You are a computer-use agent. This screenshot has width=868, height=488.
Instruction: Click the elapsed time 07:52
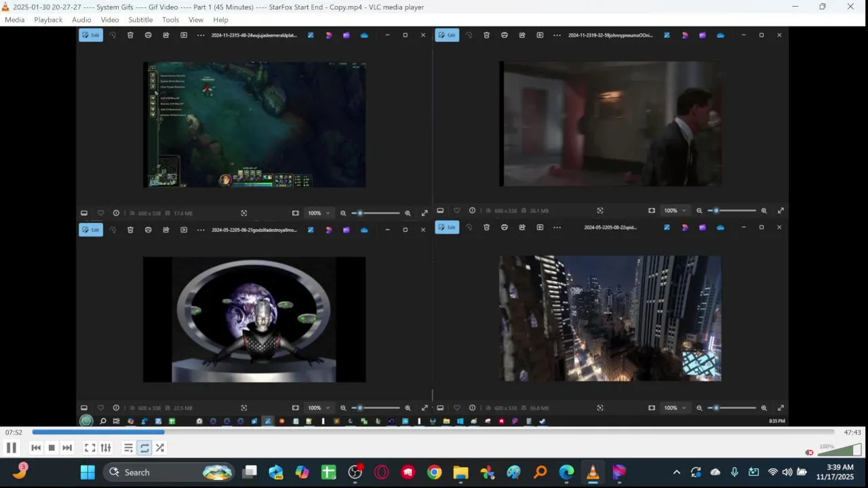[14, 432]
